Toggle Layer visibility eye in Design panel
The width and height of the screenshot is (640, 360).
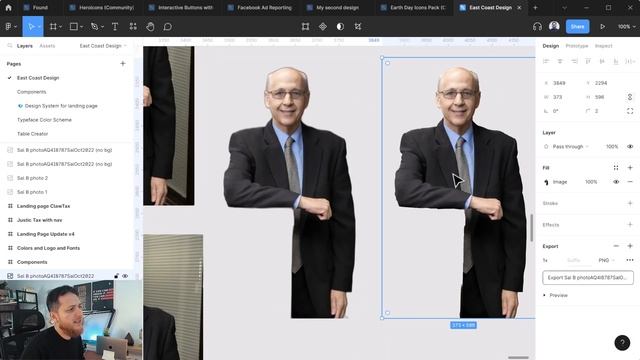pyautogui.click(x=630, y=147)
